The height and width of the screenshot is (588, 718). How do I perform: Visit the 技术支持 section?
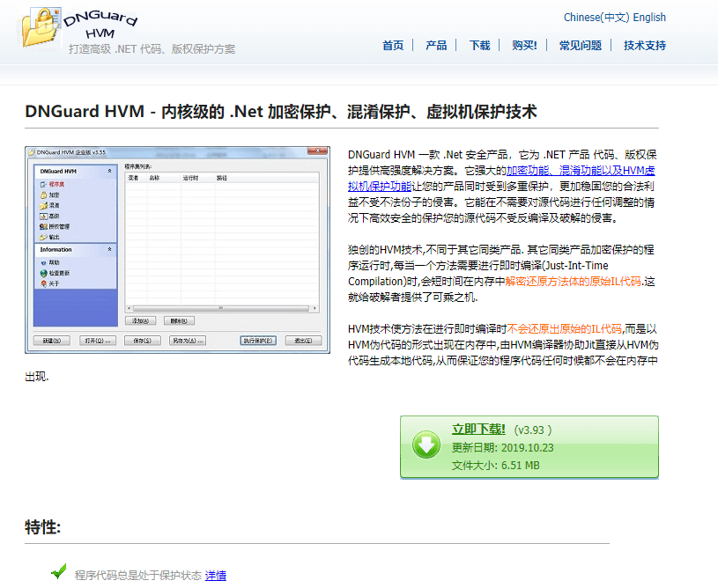pyautogui.click(x=645, y=45)
